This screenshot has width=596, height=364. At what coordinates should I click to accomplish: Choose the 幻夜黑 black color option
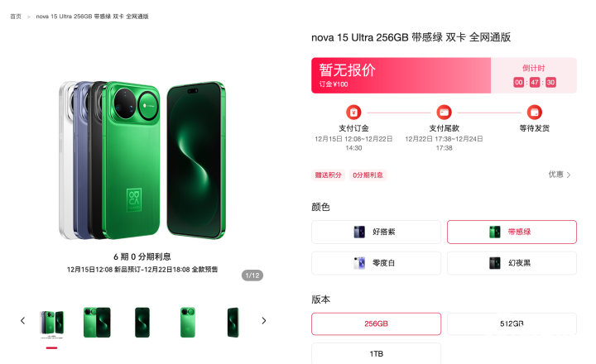512,263
